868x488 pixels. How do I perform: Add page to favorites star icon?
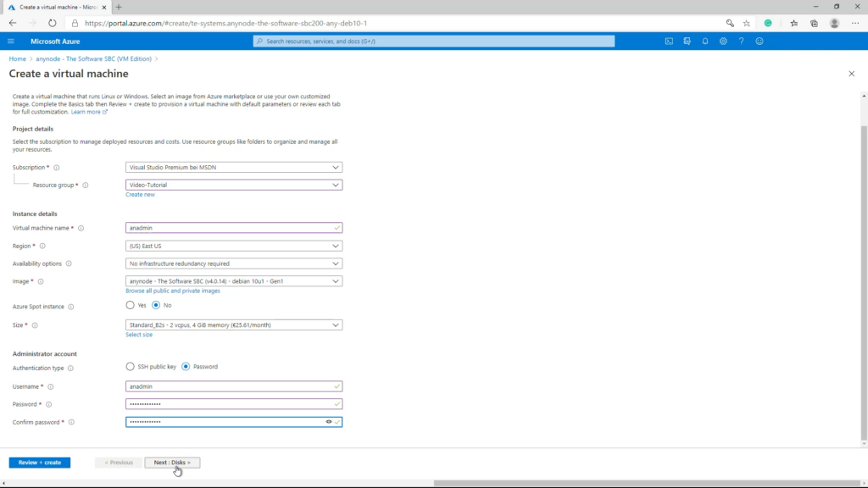(x=747, y=23)
